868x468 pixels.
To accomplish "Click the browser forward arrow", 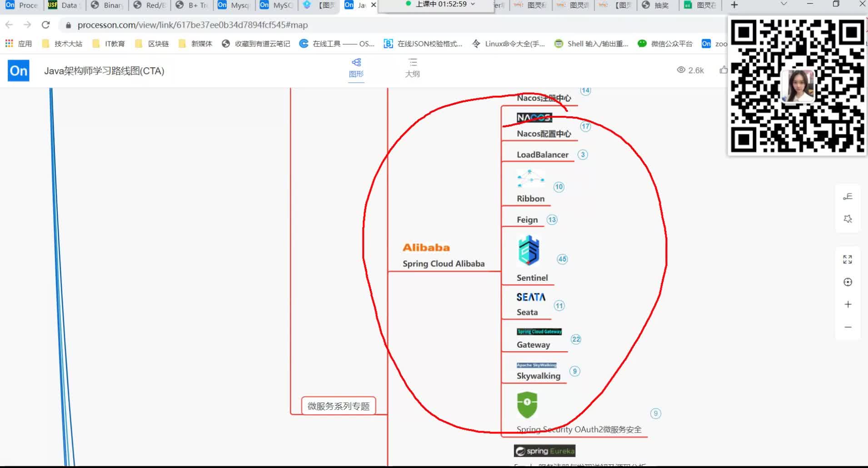I will point(27,25).
